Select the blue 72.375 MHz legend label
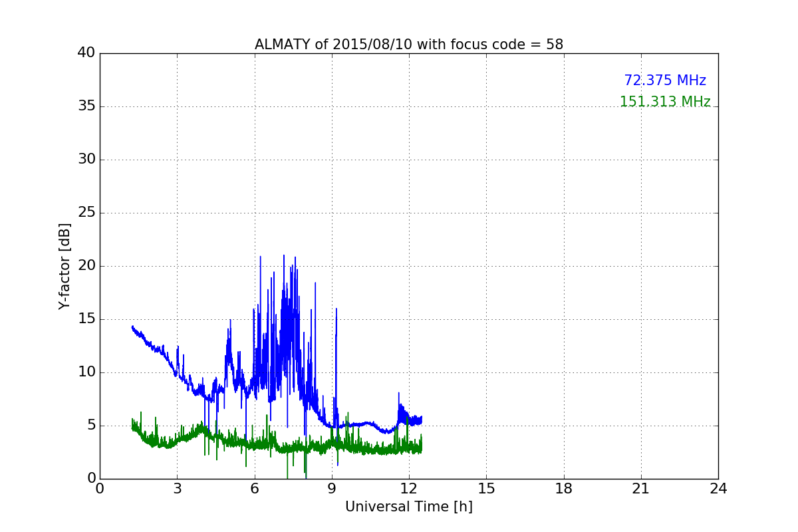 pyautogui.click(x=664, y=80)
